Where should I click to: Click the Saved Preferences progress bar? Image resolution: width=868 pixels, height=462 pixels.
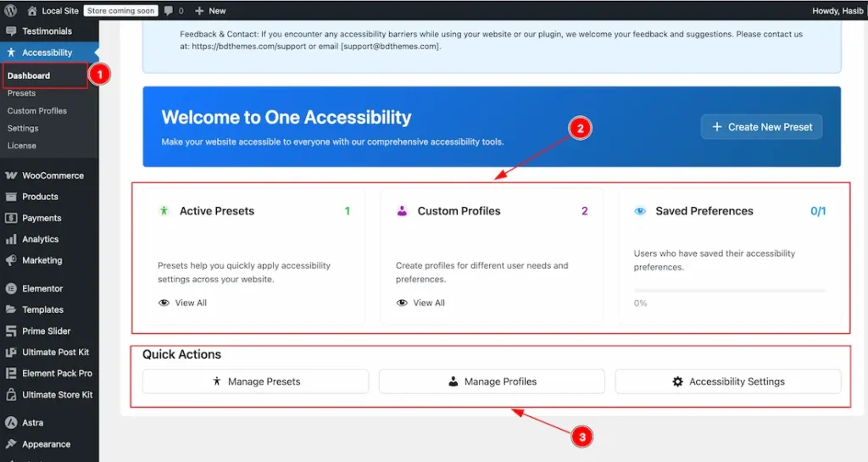pos(729,290)
